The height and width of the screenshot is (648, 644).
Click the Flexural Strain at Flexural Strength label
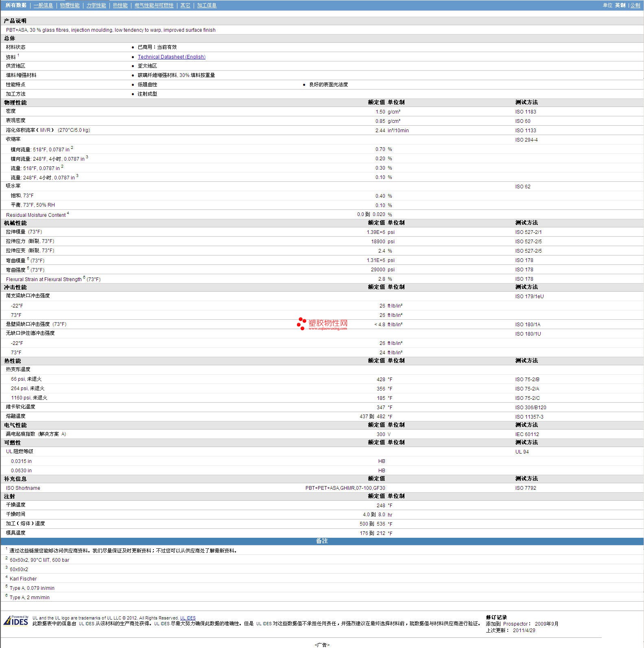pyautogui.click(x=44, y=279)
